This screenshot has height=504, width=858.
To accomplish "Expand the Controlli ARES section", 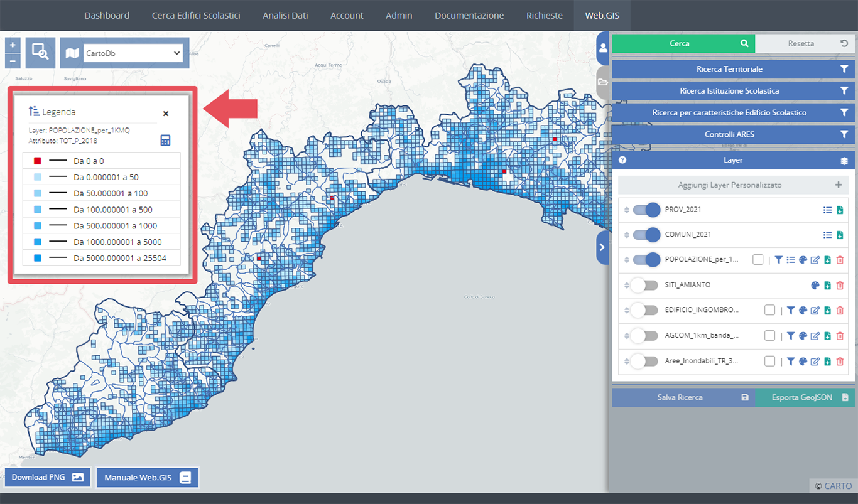I will (x=729, y=134).
